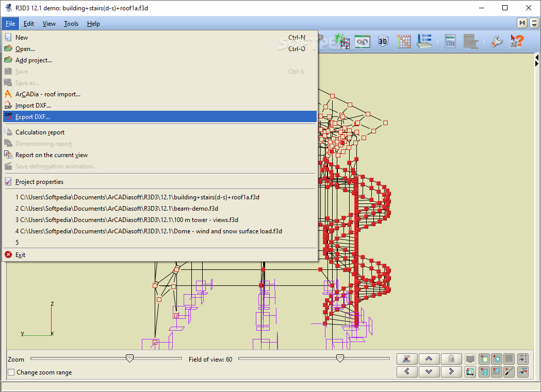The width and height of the screenshot is (541, 392).
Task: Click the top-right double triangle toolbar button
Action: point(522,23)
